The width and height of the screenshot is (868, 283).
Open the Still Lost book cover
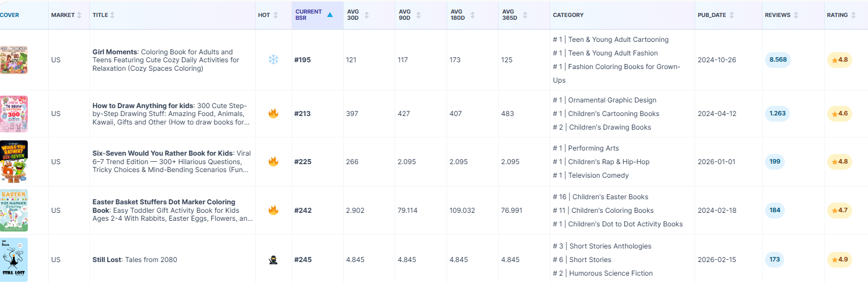tap(14, 260)
